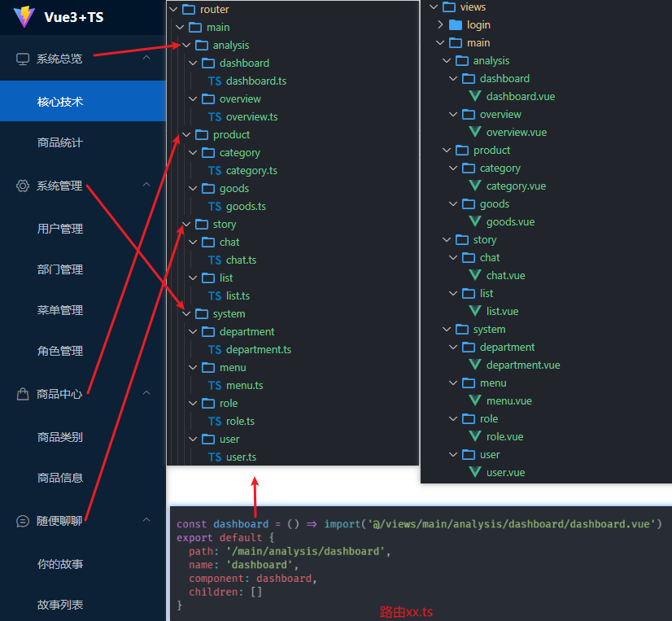Expand the login folder chevron

440,24
